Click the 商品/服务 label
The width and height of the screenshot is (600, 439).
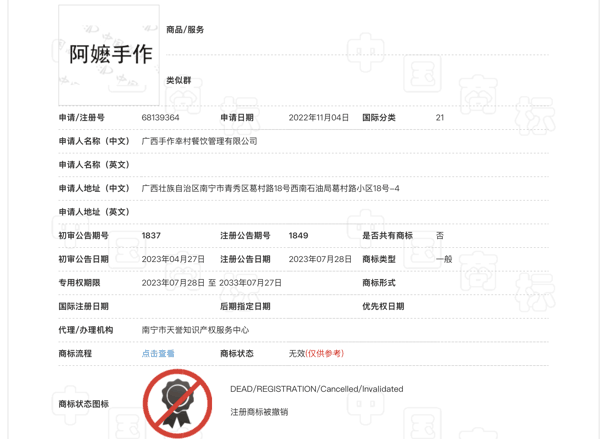click(185, 29)
